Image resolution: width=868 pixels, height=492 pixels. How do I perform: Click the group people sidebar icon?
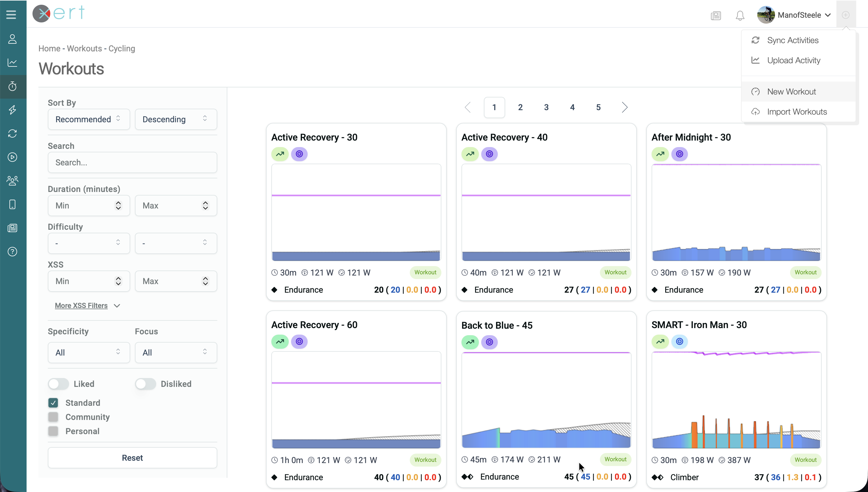[12, 181]
